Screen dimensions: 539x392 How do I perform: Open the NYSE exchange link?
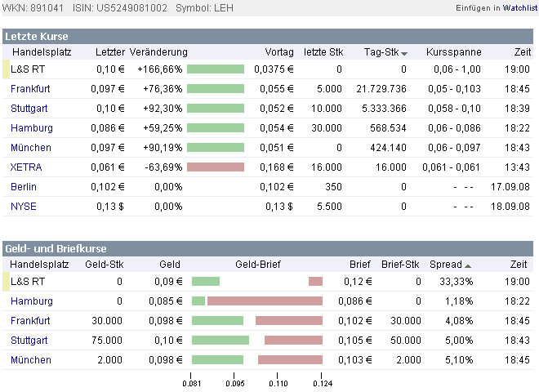pos(24,206)
